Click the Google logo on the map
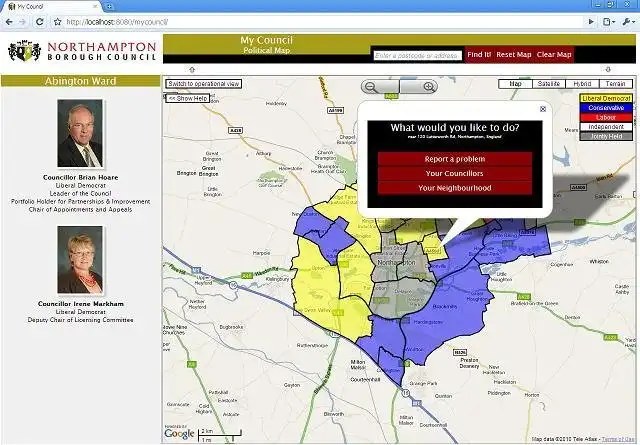Screen dimensions: 640x445 pos(179,433)
